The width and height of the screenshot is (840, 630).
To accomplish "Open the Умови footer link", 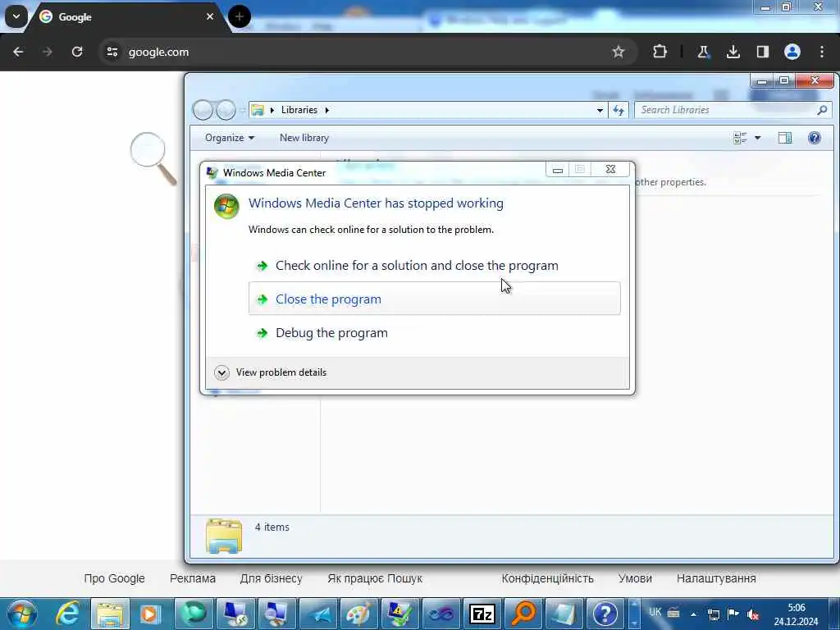I will pos(635,578).
